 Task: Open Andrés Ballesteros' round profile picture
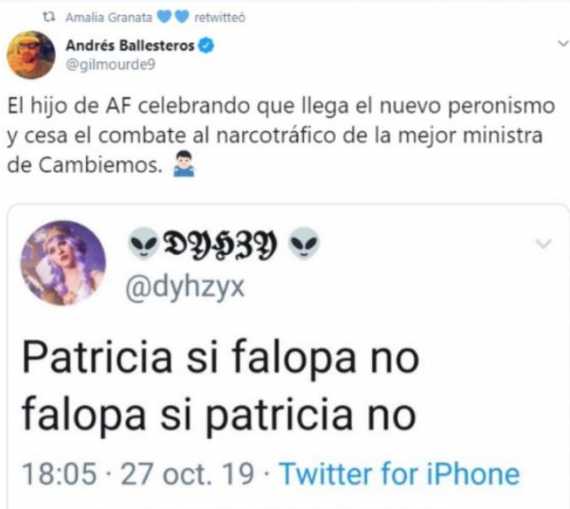(x=31, y=55)
